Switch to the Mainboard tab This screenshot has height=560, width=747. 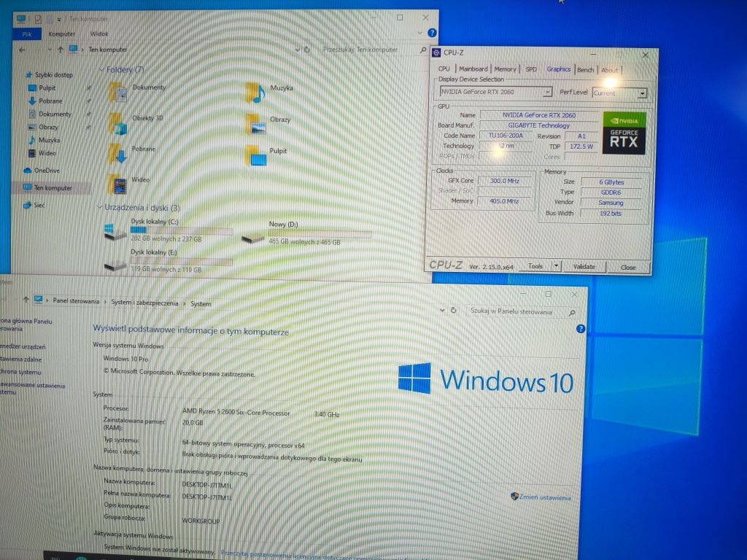[x=473, y=69]
